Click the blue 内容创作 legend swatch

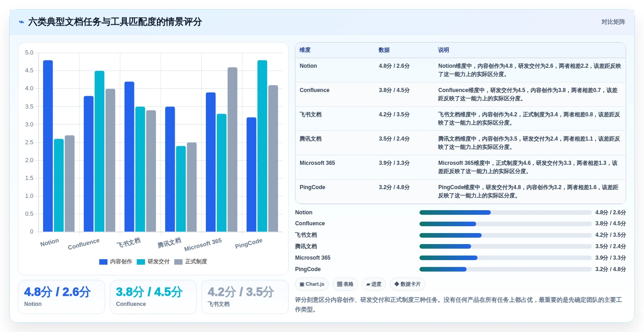[x=103, y=262]
